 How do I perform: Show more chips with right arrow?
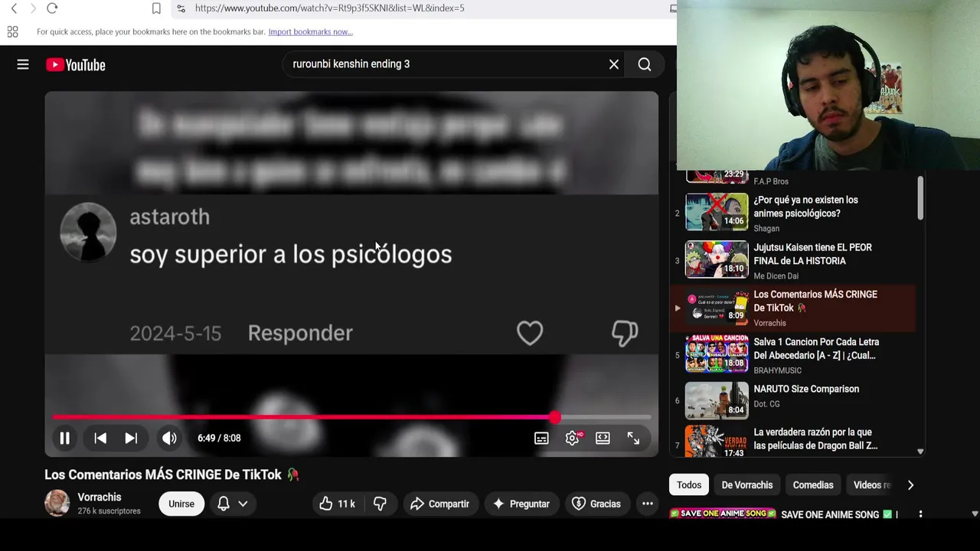tap(910, 484)
